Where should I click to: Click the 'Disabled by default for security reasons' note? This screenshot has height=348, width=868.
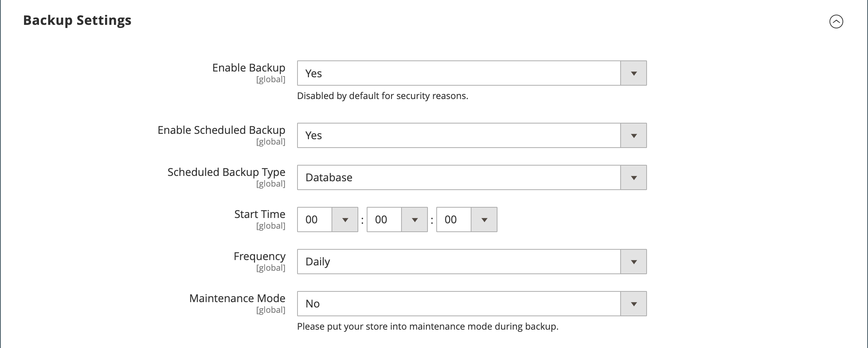coord(382,96)
